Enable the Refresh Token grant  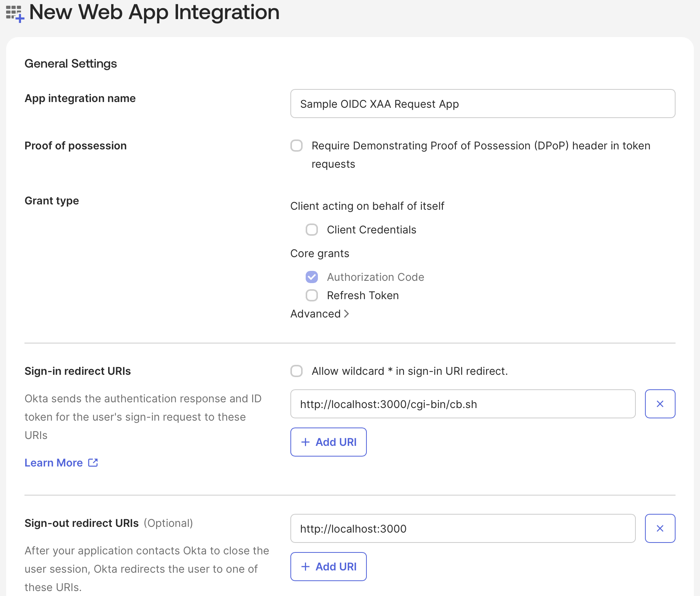(x=312, y=295)
